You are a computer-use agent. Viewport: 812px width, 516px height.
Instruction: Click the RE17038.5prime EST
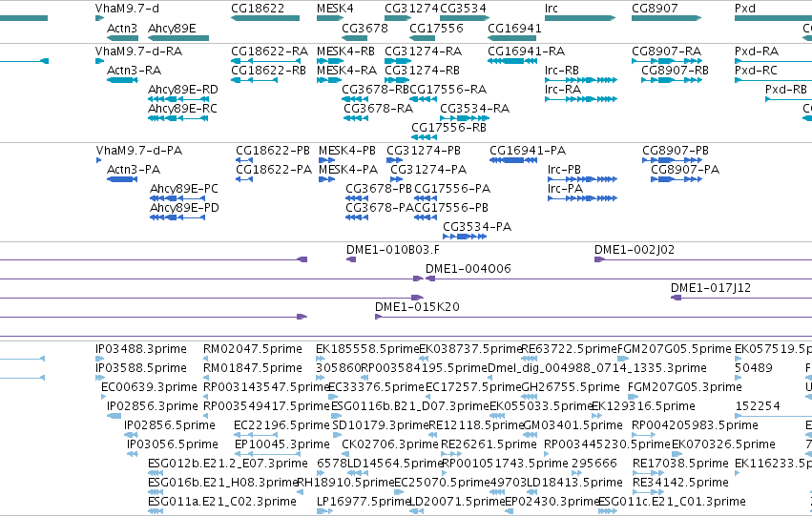(x=648, y=474)
